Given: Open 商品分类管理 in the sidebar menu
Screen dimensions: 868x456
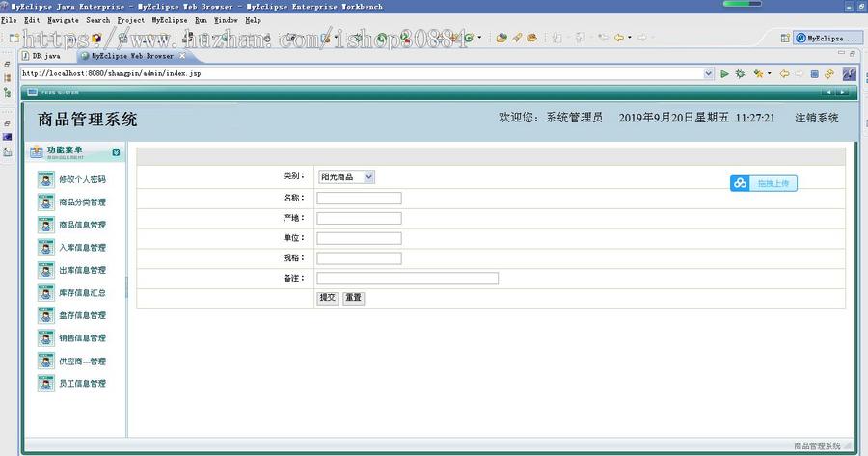Looking at the screenshot, I should click(72, 202).
